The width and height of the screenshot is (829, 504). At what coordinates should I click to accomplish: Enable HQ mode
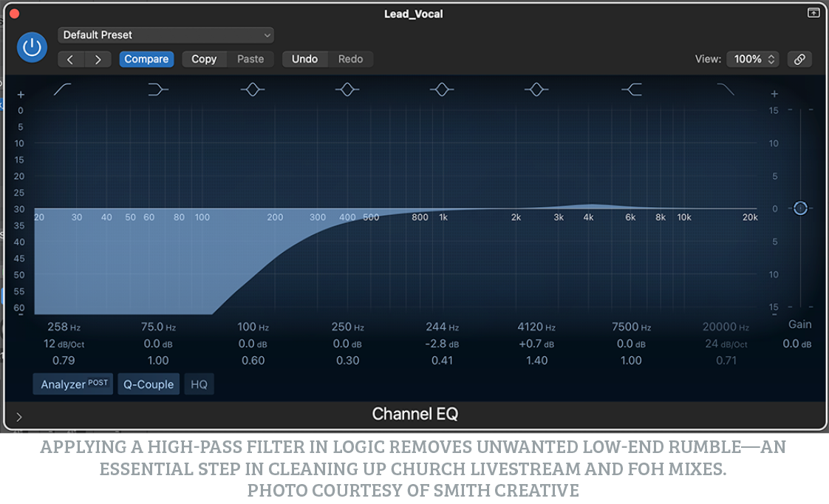tap(199, 384)
